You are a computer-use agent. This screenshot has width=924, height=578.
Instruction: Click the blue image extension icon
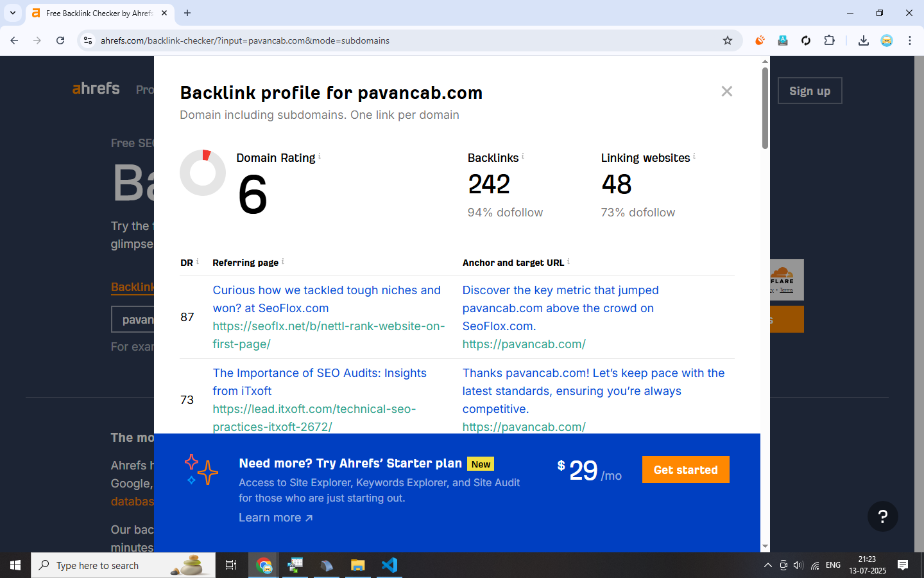783,40
